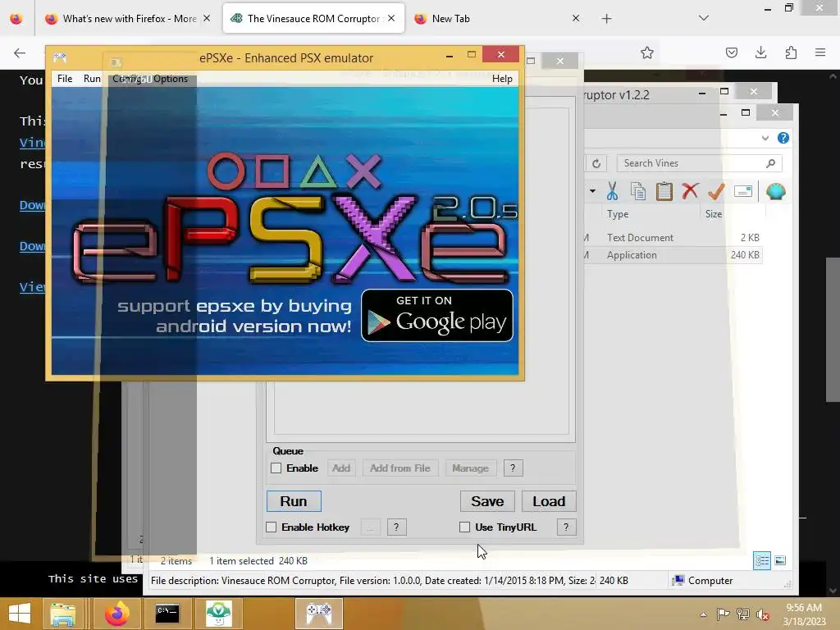Image resolution: width=840 pixels, height=630 pixels.
Task: Tick the Use TinyURL checkbox
Action: click(x=464, y=527)
